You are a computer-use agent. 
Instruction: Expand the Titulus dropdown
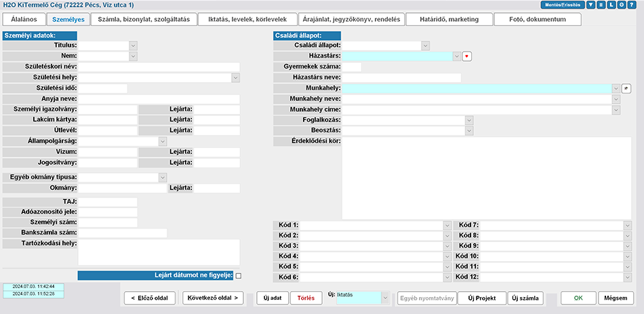pos(133,45)
